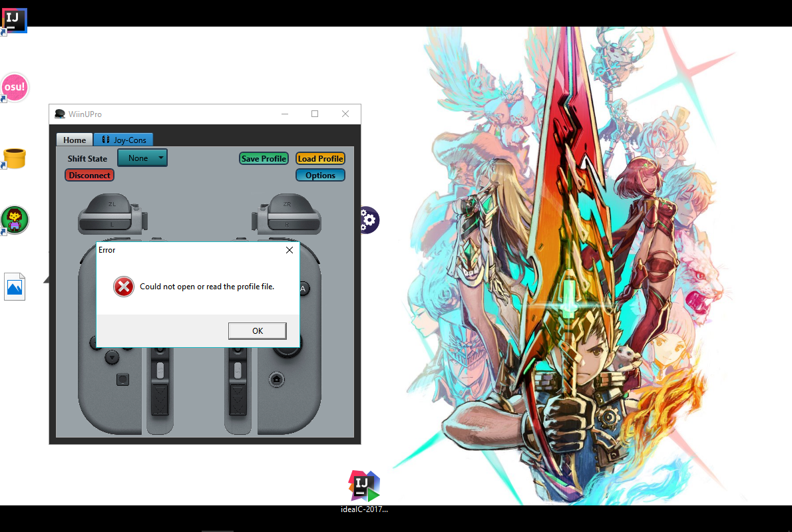The image size is (792, 532).
Task: Click the left Joy-Con capture button
Action: 122,380
